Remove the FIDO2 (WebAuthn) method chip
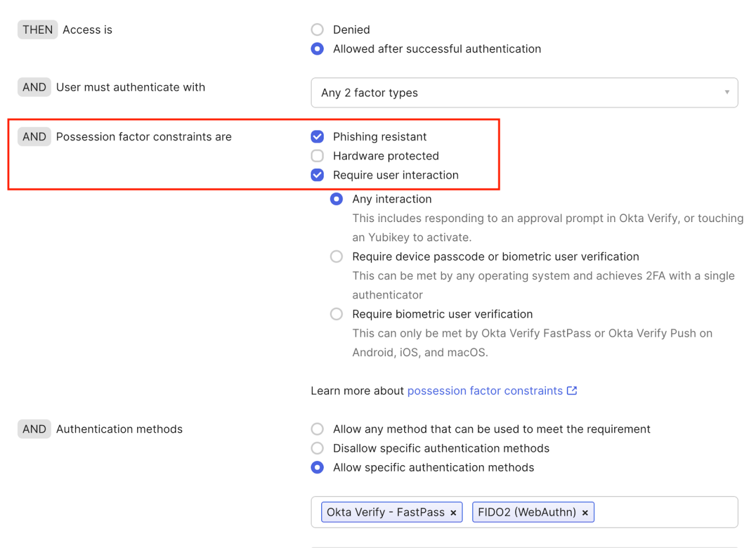This screenshot has height=548, width=756. coord(584,512)
